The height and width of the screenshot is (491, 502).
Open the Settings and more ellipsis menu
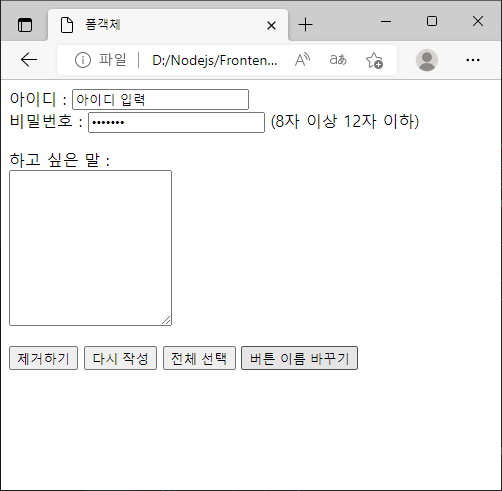point(473,60)
